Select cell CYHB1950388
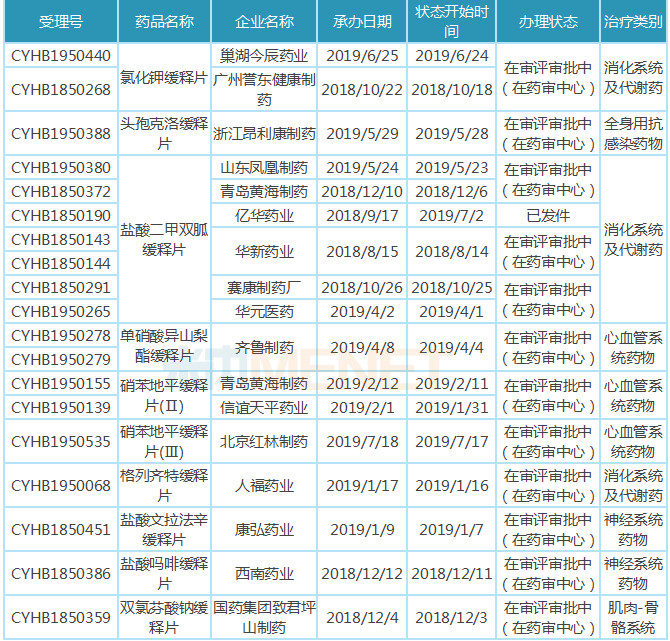 (x=61, y=134)
